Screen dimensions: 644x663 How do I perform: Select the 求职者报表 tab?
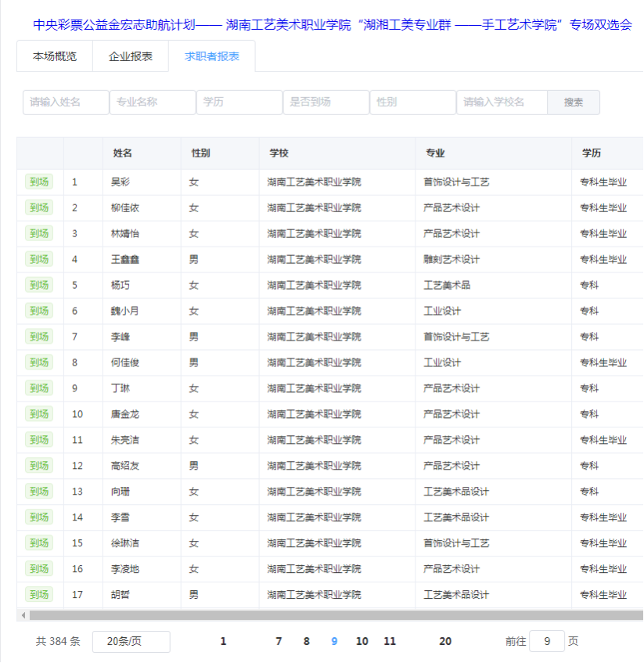pos(212,56)
